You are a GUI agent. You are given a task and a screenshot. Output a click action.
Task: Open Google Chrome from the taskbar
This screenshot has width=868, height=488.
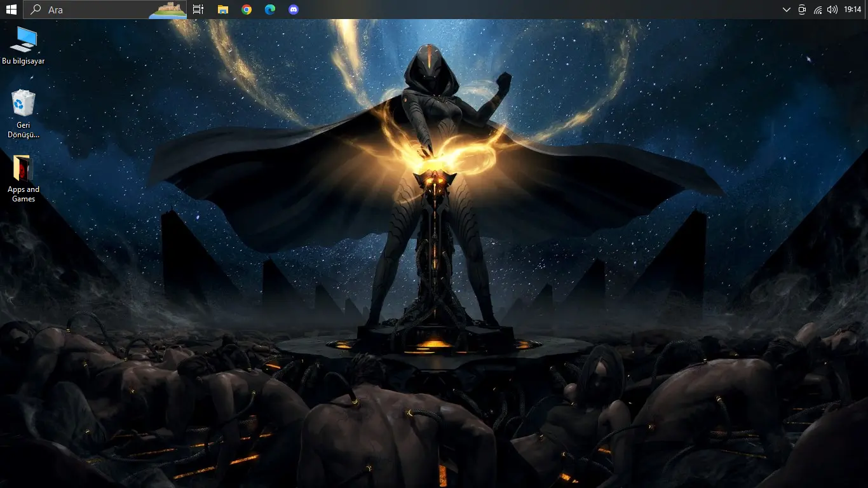[x=247, y=10]
